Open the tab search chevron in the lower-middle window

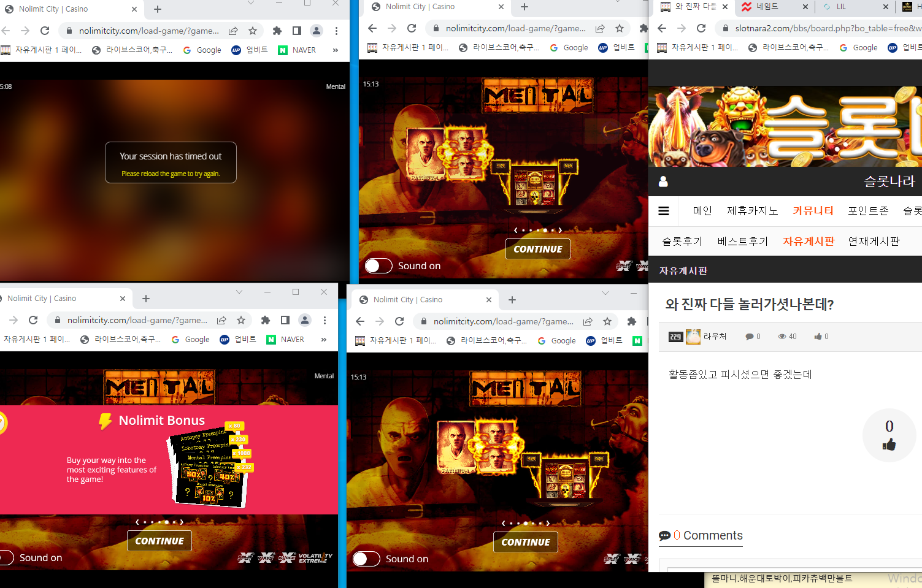605,293
